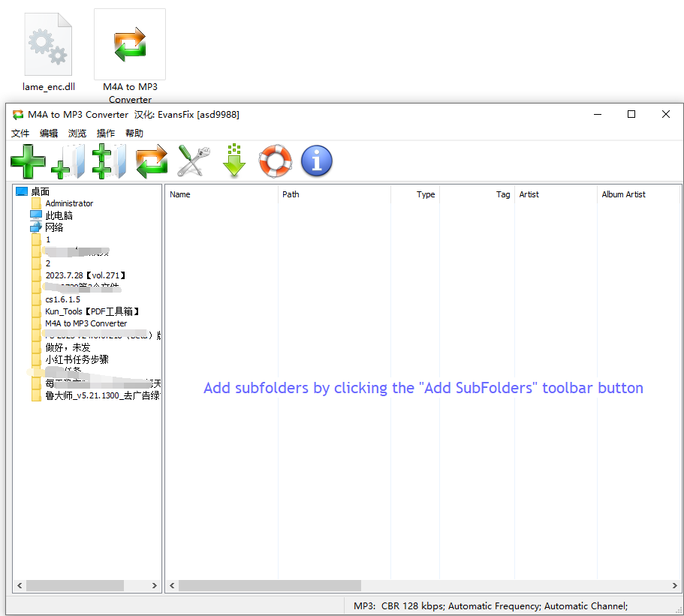Click the MP3: CBR 128 kbps status bar text
The width and height of the screenshot is (684, 616).
[x=490, y=606]
